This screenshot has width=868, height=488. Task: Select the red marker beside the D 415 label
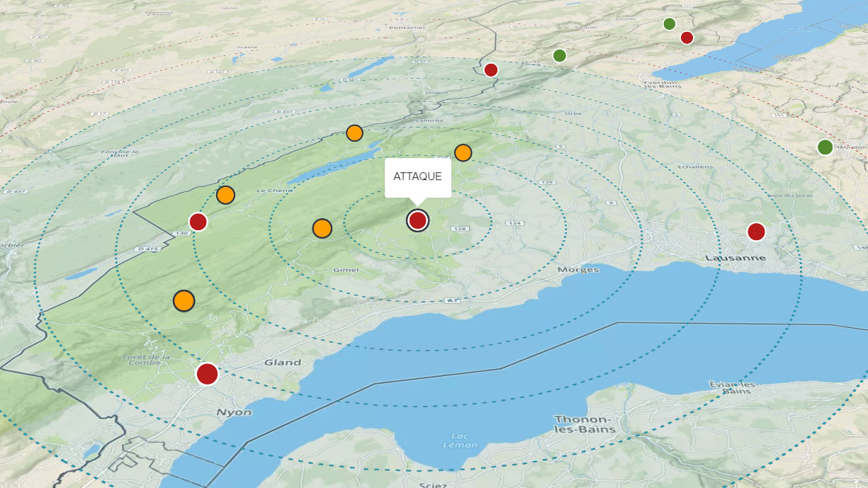(x=198, y=222)
